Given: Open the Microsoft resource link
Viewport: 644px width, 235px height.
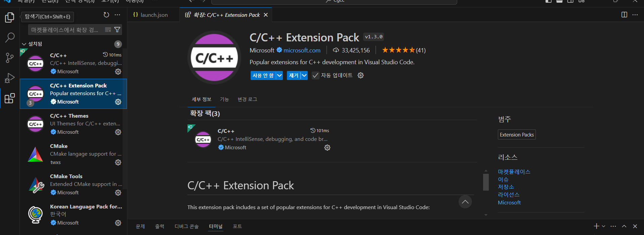Looking at the screenshot, I should (509, 202).
